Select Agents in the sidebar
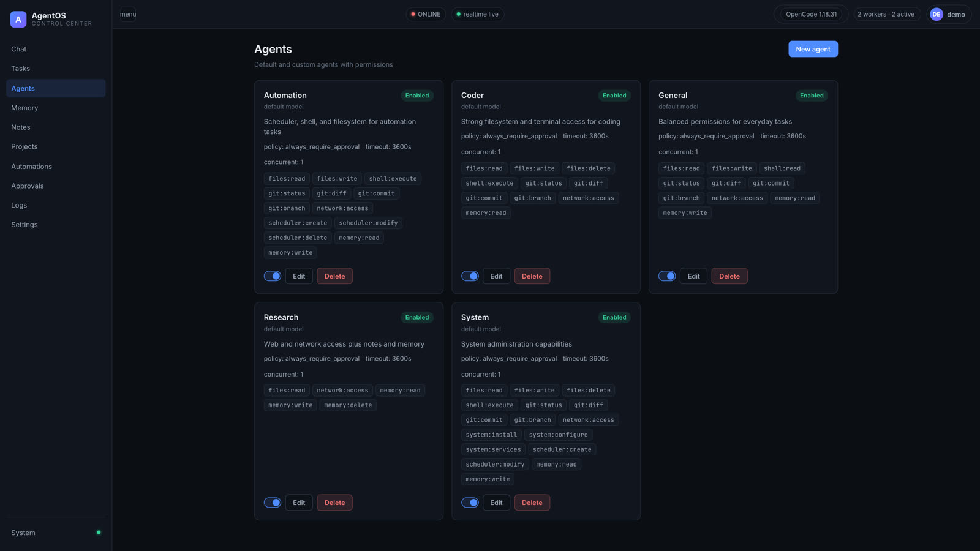Screen dimensions: 980x551 coord(56,88)
